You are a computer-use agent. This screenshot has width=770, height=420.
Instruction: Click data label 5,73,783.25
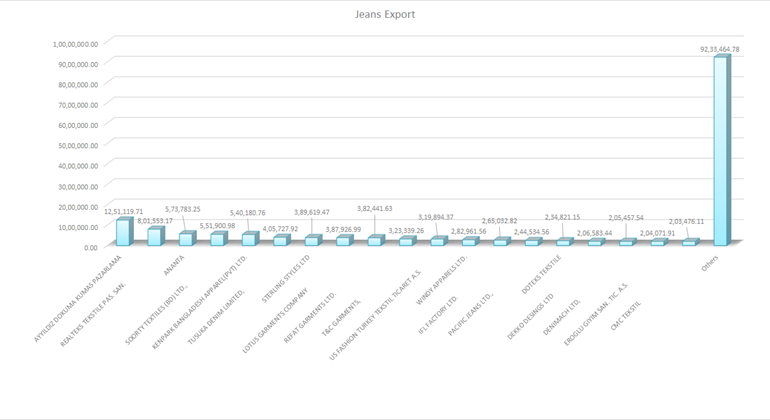click(x=183, y=209)
